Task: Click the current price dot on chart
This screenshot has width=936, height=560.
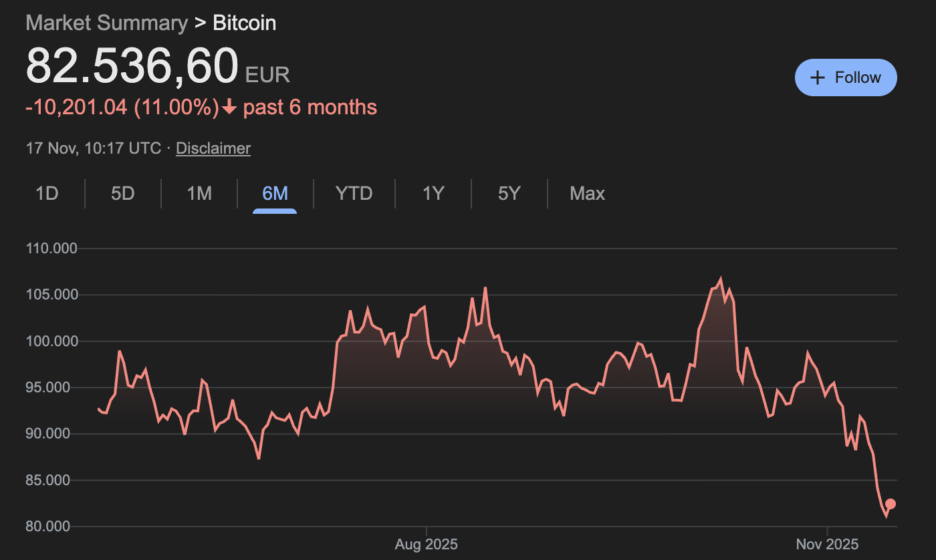Action: coord(891,504)
